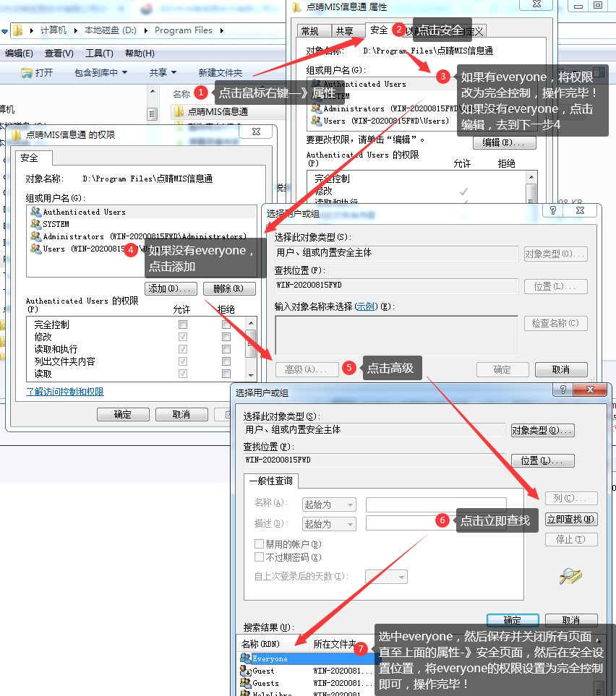616x696 pixels.
Task: Allow 完全控制 permission checkbox
Action: point(183,325)
